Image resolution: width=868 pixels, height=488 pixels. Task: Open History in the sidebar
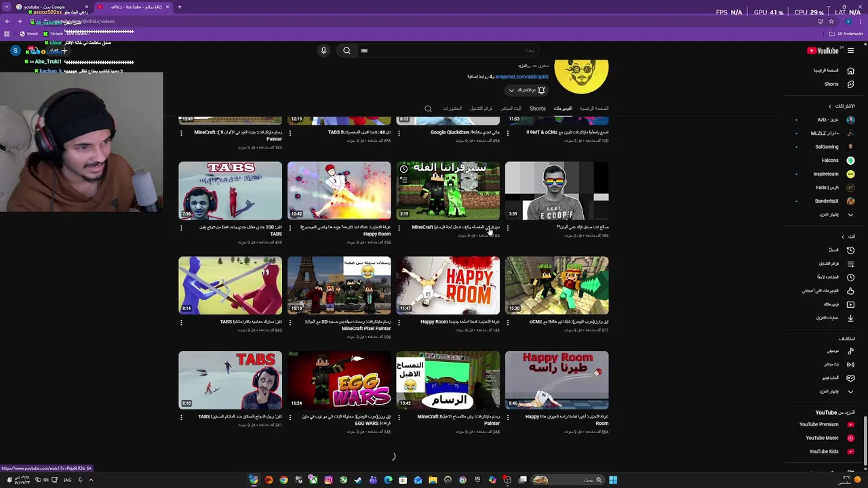(850, 250)
